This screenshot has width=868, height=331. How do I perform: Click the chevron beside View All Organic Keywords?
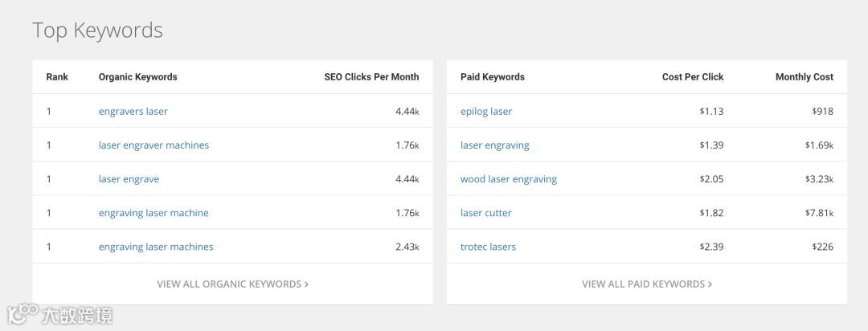[307, 284]
